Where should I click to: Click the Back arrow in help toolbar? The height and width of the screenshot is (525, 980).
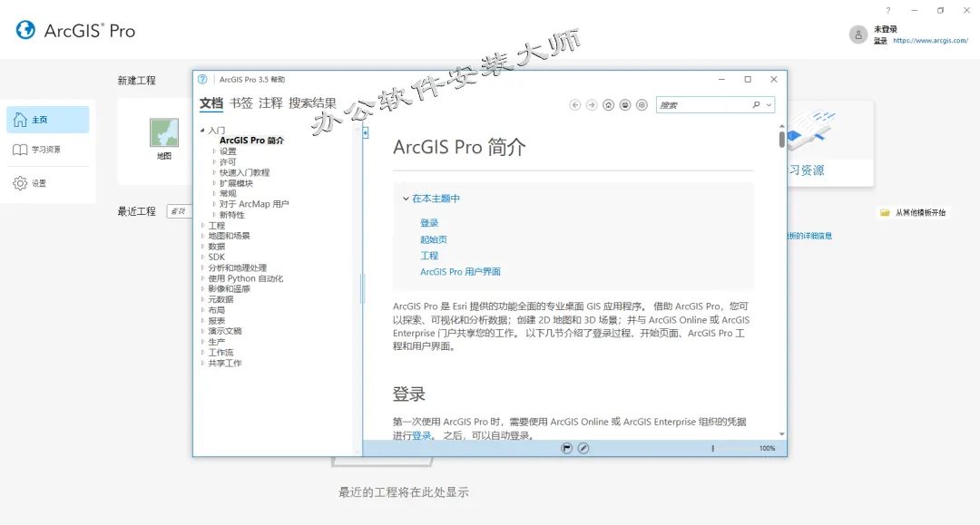(x=575, y=105)
